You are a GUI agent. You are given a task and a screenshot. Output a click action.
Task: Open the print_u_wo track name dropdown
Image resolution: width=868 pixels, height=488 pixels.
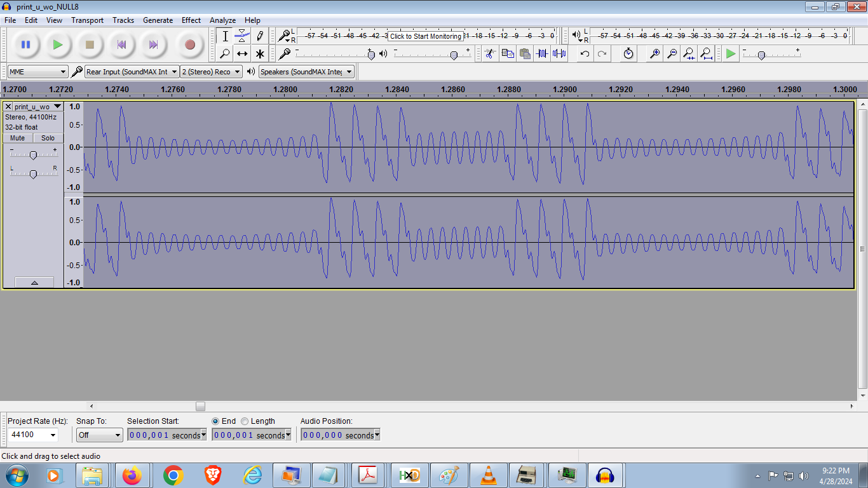(38, 107)
